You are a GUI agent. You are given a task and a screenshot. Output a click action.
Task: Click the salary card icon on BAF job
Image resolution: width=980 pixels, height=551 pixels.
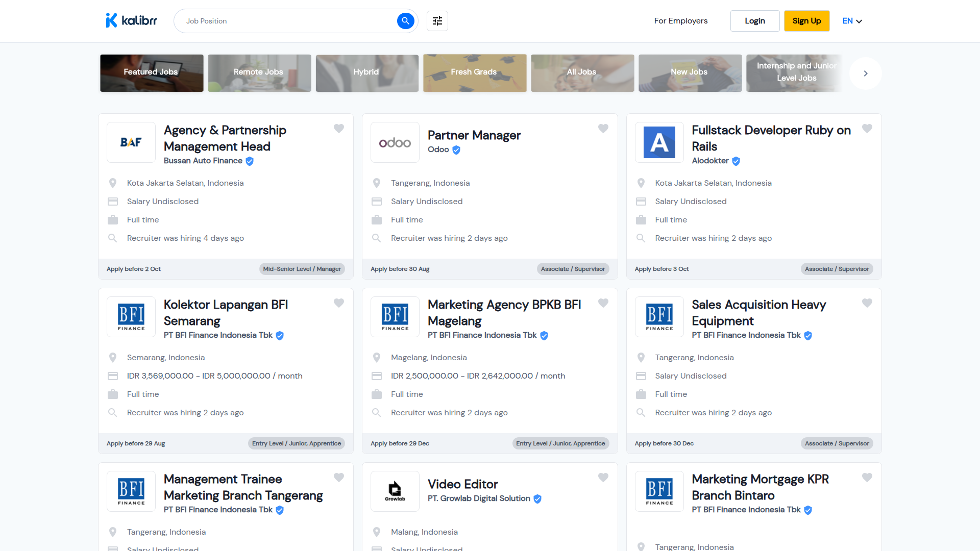[113, 202]
